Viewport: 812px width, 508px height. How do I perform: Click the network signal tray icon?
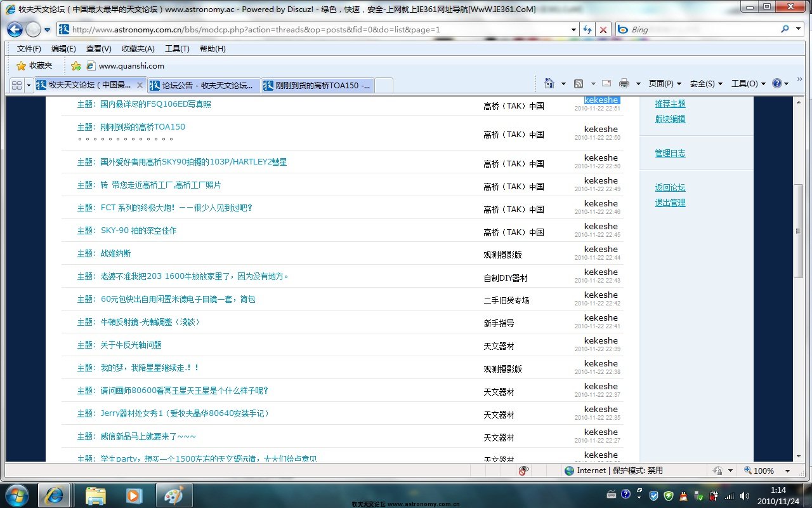pos(730,496)
